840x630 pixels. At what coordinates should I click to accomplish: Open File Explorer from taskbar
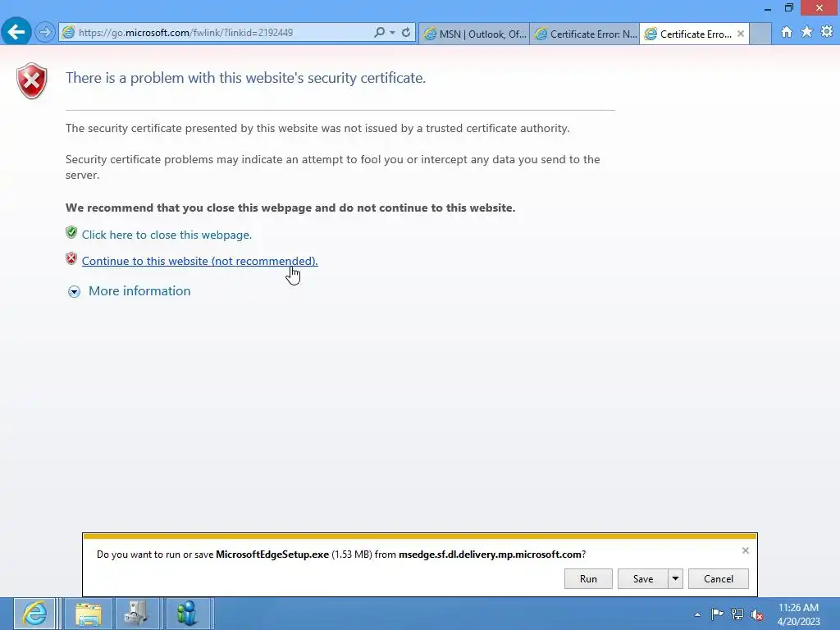click(x=89, y=614)
